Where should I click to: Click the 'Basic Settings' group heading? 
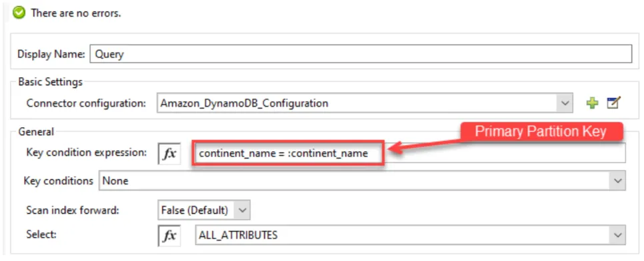tap(50, 82)
